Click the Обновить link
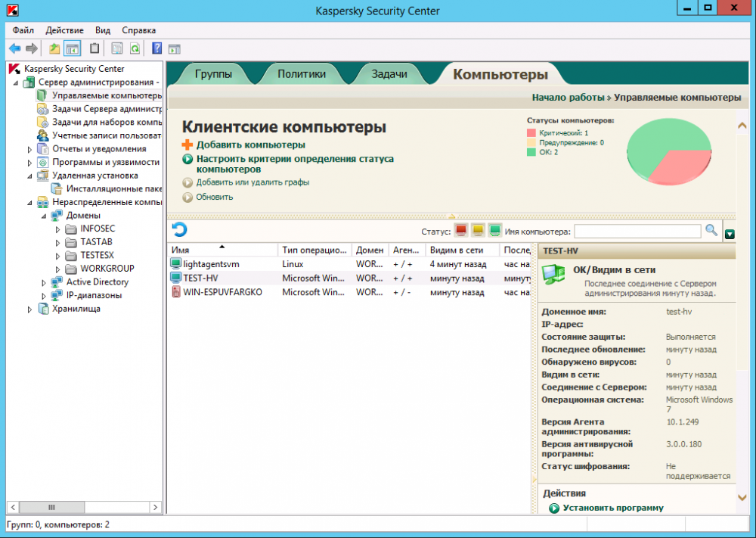Viewport: 756px width, 538px height. [215, 197]
